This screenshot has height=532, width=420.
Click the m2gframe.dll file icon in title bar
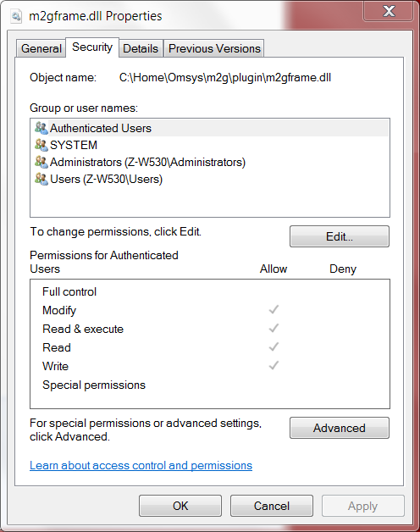click(16, 16)
